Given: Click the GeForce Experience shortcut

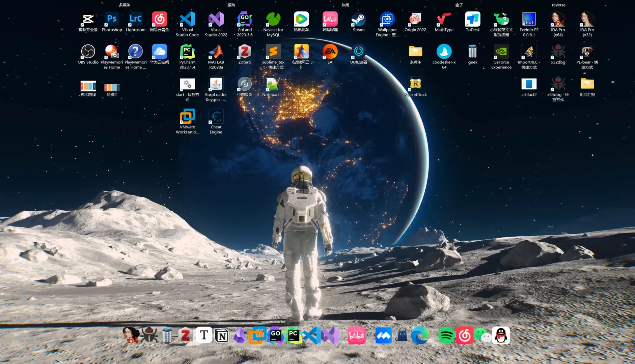Looking at the screenshot, I should [501, 57].
